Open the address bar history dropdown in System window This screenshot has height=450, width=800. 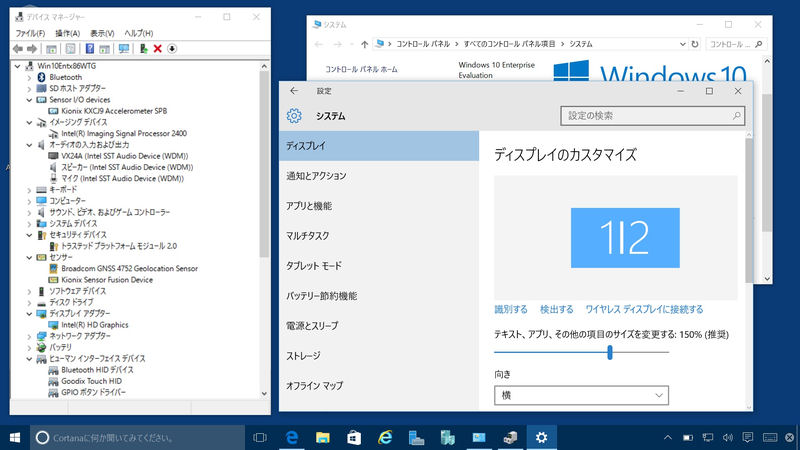click(x=682, y=44)
